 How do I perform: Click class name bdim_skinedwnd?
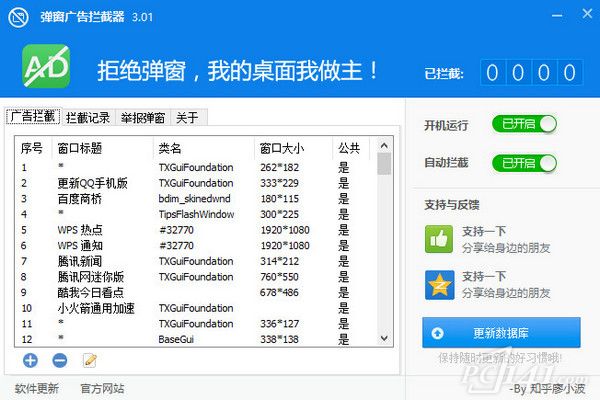point(194,199)
